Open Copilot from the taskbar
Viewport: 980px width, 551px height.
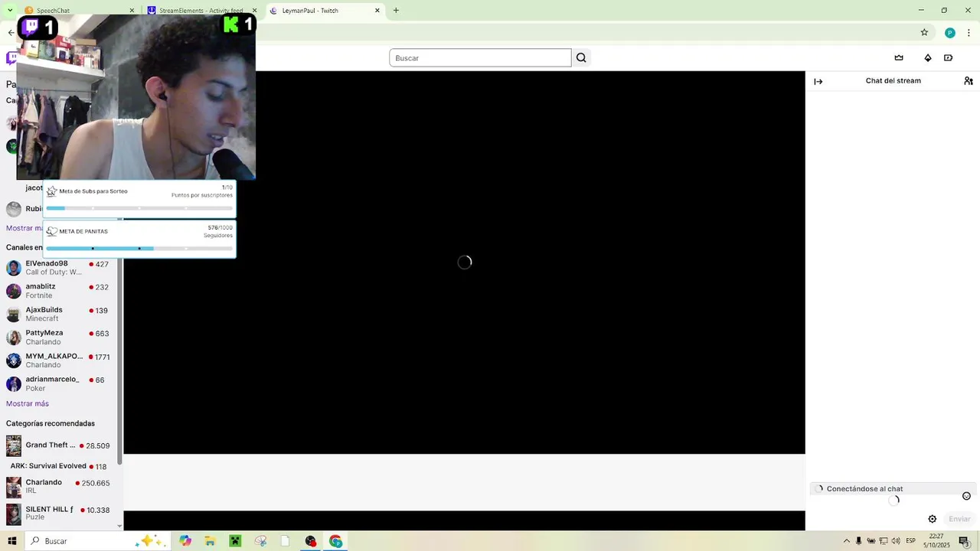coord(185,541)
